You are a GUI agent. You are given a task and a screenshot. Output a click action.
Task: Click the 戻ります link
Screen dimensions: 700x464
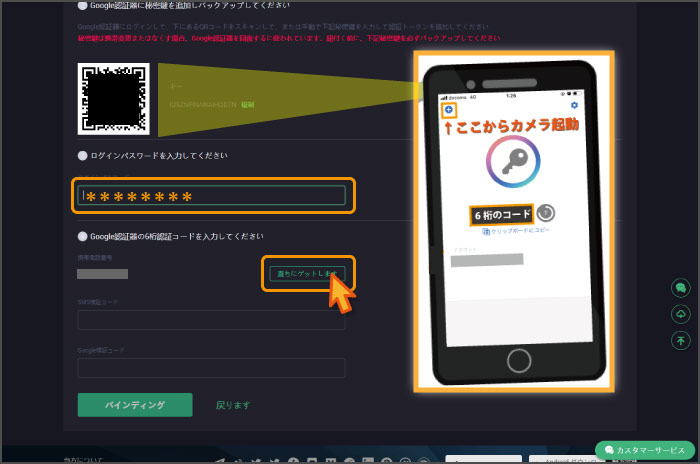click(x=233, y=405)
